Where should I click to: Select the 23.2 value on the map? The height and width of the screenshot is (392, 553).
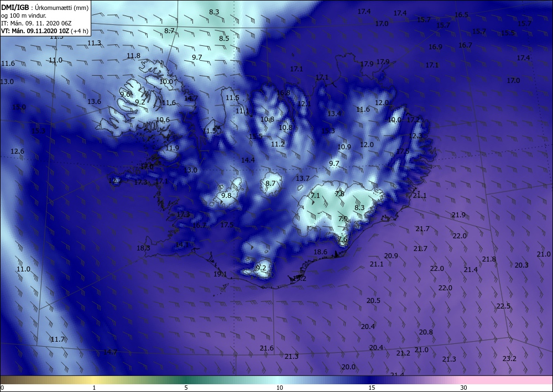(509, 358)
